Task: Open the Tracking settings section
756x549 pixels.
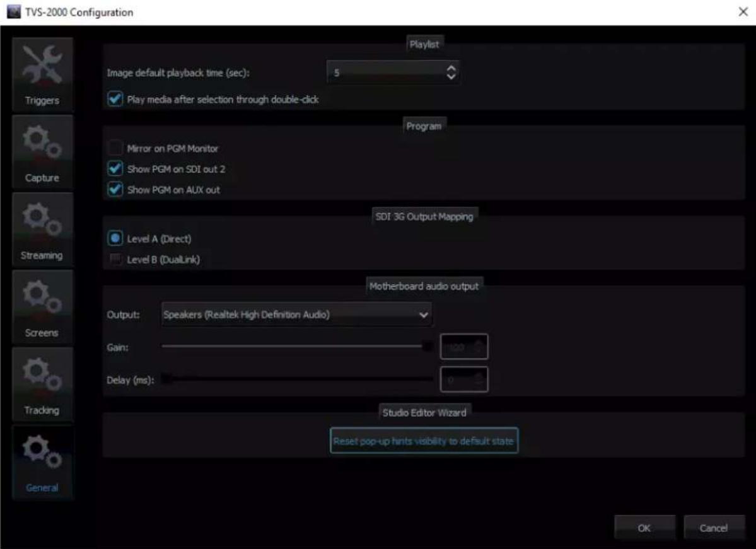Action: [x=42, y=384]
